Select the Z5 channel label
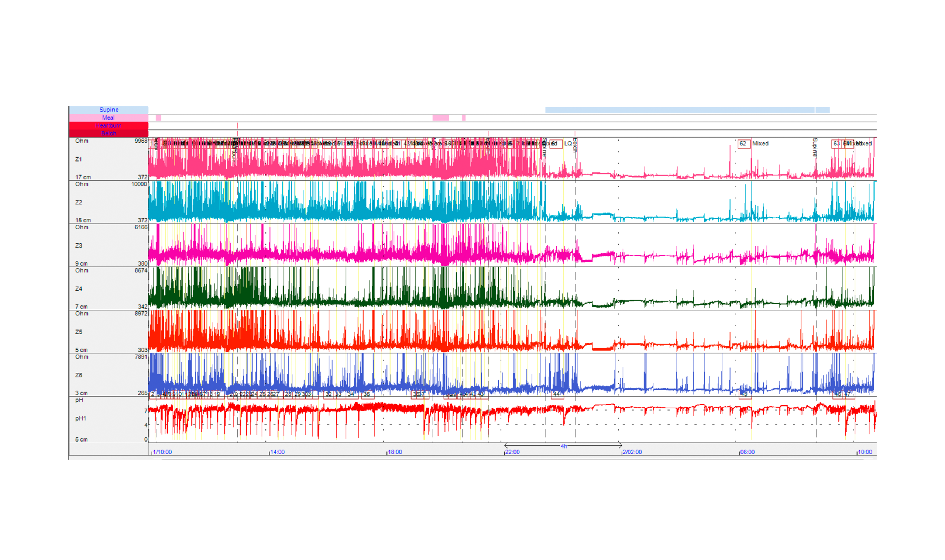The width and height of the screenshot is (945, 560). (x=79, y=332)
